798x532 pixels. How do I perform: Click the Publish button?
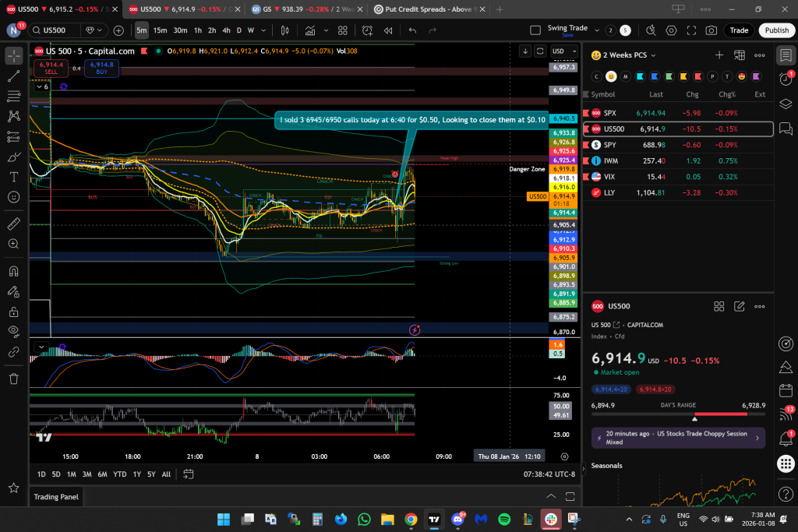point(776,30)
